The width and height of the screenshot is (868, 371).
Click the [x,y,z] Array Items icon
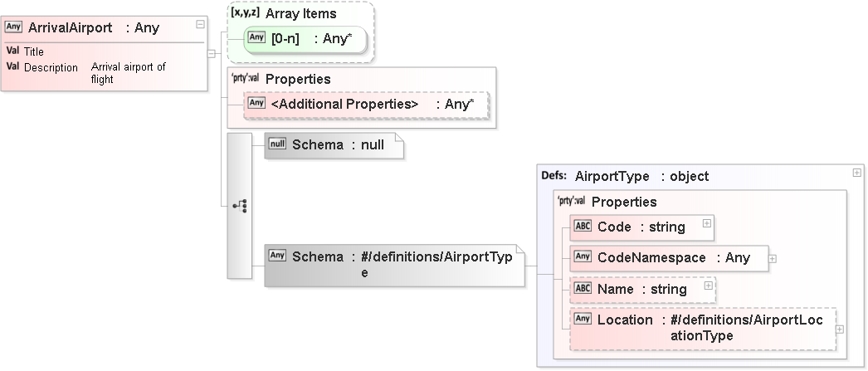click(x=245, y=13)
